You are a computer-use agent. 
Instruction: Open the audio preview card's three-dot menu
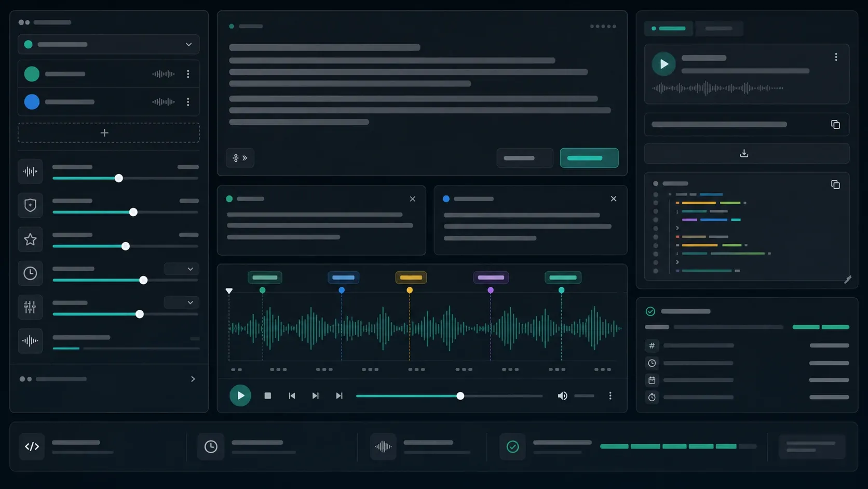[x=836, y=57]
